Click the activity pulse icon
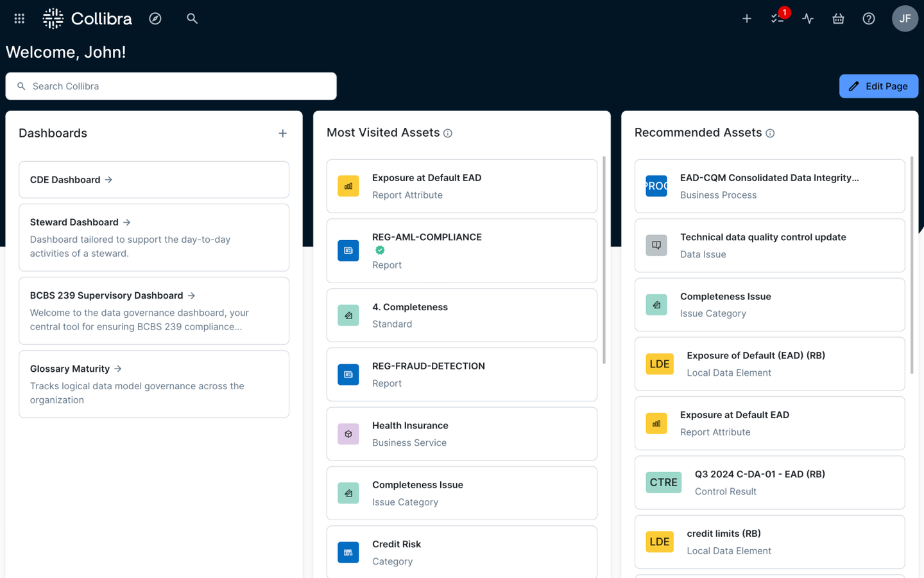The height and width of the screenshot is (578, 924). [807, 19]
